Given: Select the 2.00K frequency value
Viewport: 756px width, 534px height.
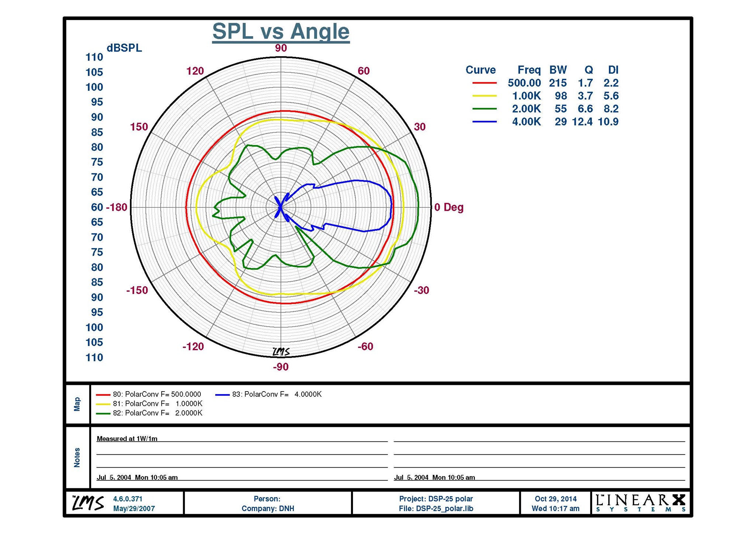Looking at the screenshot, I should 526,109.
